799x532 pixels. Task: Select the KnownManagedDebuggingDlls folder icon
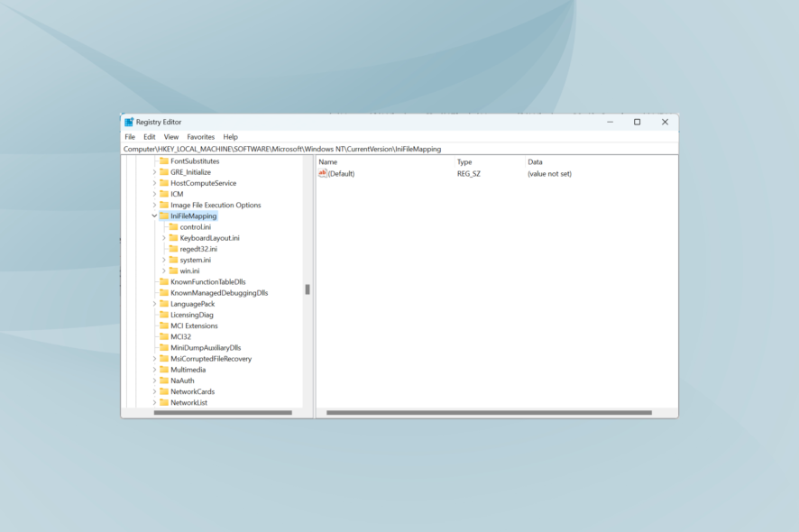[x=164, y=293]
